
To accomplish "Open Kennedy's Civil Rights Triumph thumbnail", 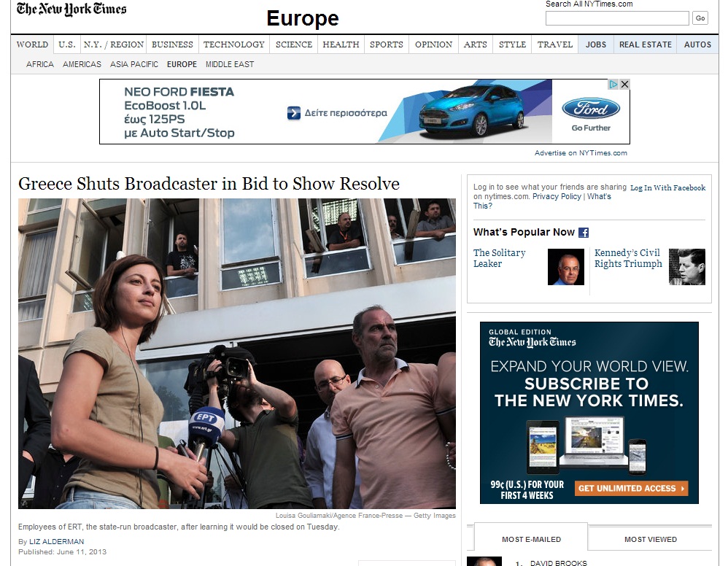I will pyautogui.click(x=687, y=267).
